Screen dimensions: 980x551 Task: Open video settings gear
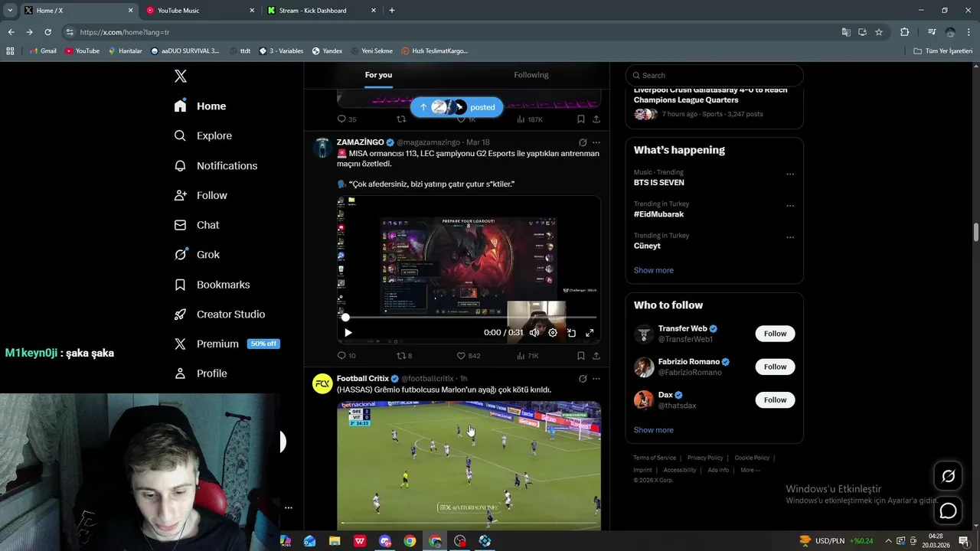(x=553, y=333)
